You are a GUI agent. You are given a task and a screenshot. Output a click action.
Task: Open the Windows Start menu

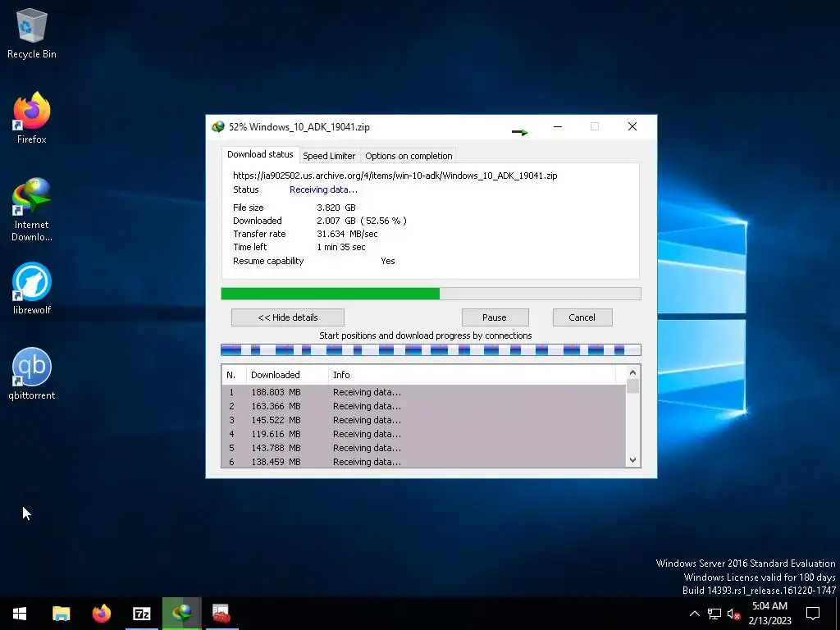pos(20,614)
